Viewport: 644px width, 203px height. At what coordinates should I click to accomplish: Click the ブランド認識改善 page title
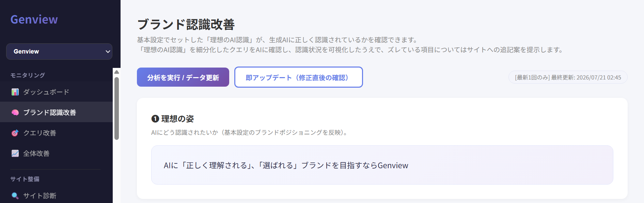click(x=186, y=25)
